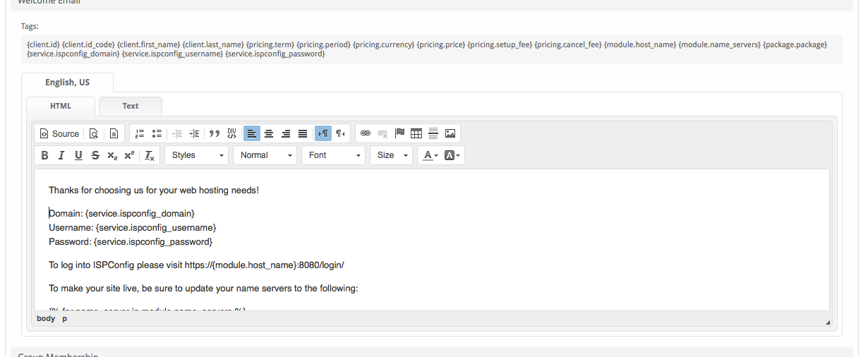Insert a numbered list
Image resolution: width=868 pixels, height=357 pixels.
click(140, 133)
